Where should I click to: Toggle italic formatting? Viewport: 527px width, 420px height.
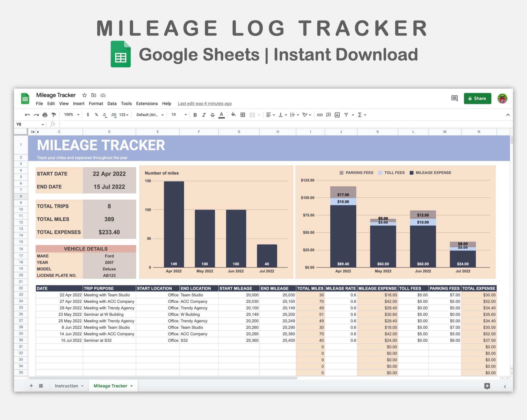click(x=204, y=115)
